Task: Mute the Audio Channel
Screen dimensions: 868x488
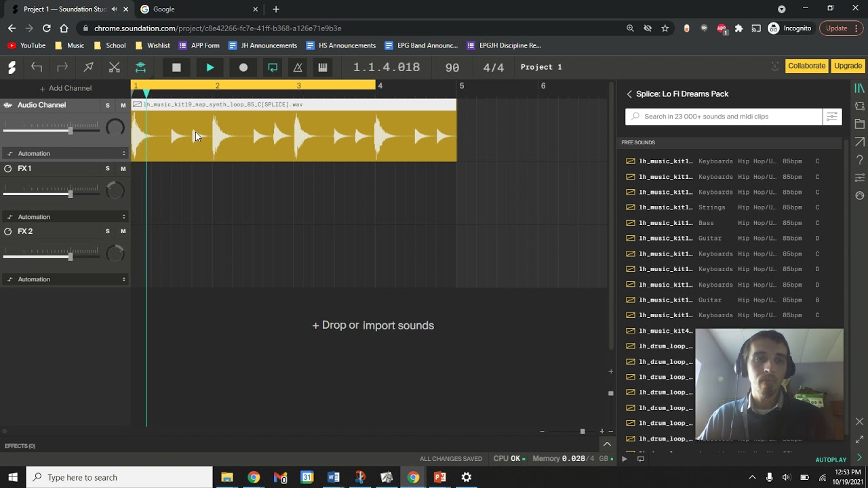Action: pos(123,105)
